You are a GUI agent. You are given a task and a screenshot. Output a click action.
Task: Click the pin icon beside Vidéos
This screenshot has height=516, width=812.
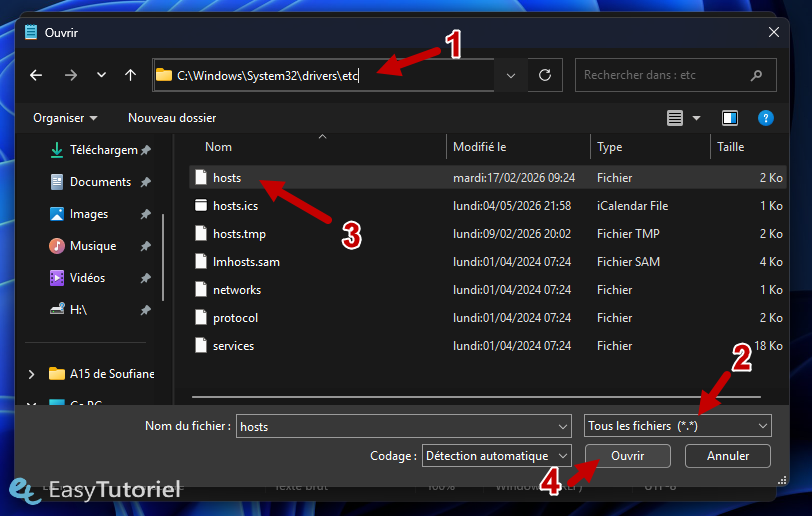coord(146,278)
